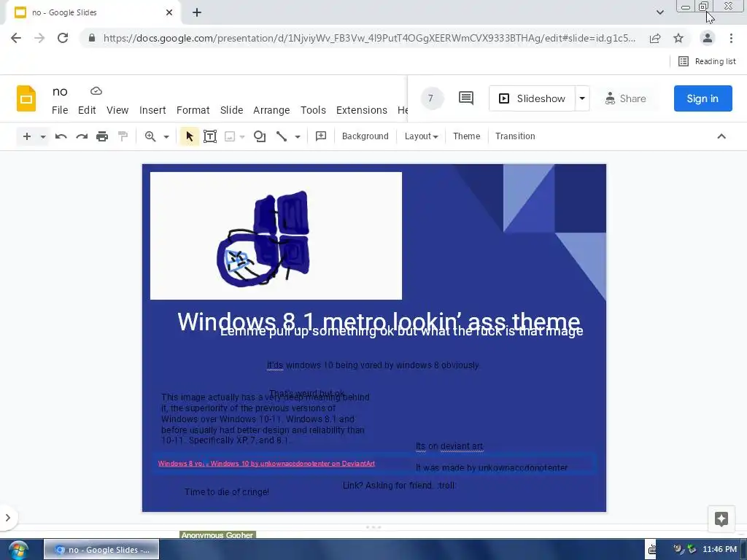This screenshot has height=560, width=747.
Task: Click the Transition button
Action: click(x=515, y=136)
